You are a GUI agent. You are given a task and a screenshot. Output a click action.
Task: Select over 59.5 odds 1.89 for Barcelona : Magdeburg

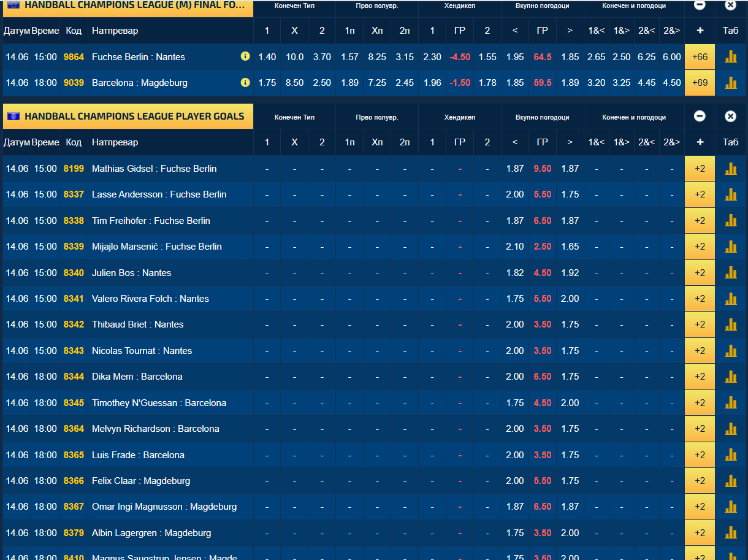(x=570, y=82)
